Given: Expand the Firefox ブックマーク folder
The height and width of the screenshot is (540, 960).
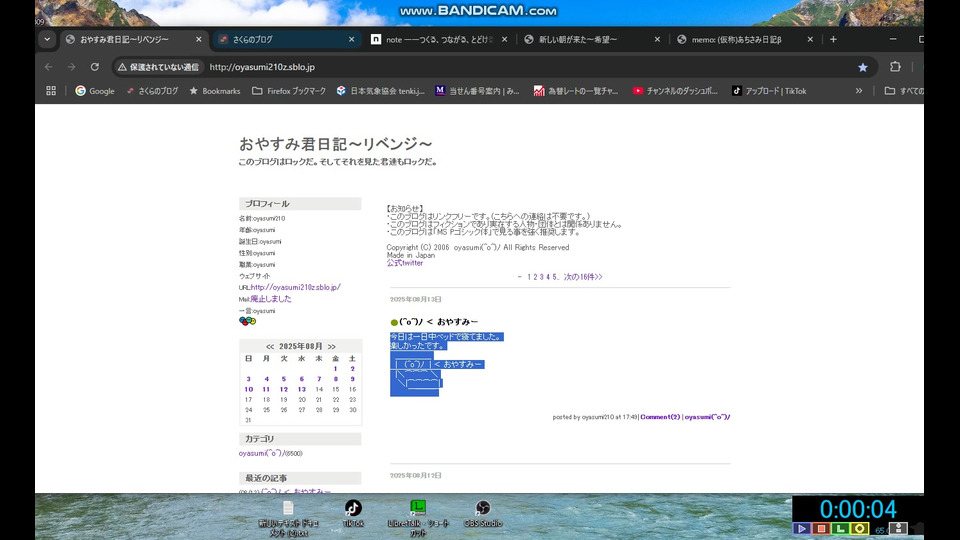Looking at the screenshot, I should pyautogui.click(x=289, y=91).
